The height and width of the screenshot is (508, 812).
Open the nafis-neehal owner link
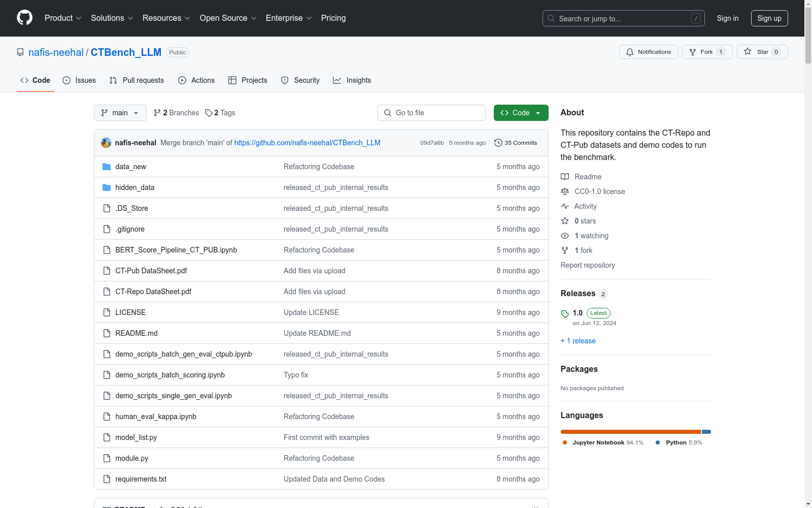(56, 52)
